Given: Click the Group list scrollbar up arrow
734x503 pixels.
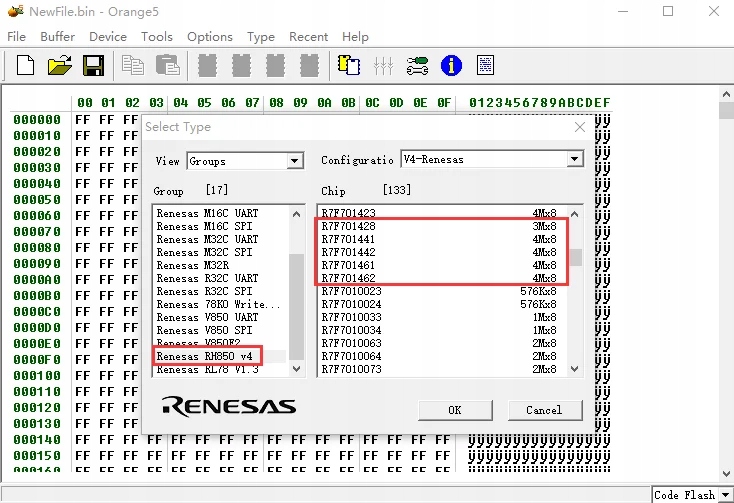Looking at the screenshot, I should (x=296, y=213).
